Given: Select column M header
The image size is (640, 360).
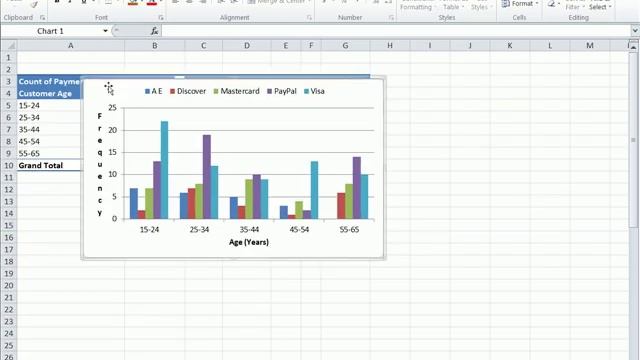Looking at the screenshot, I should (590, 46).
